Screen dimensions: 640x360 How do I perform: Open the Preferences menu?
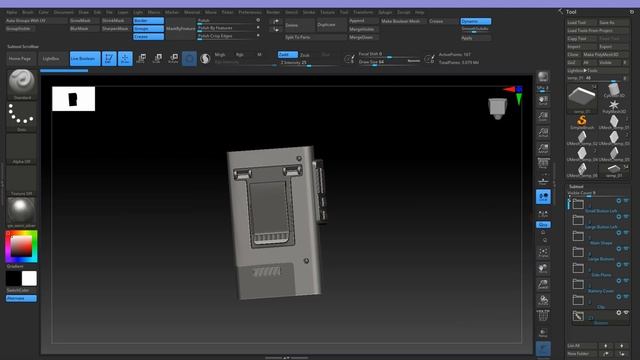(250, 12)
